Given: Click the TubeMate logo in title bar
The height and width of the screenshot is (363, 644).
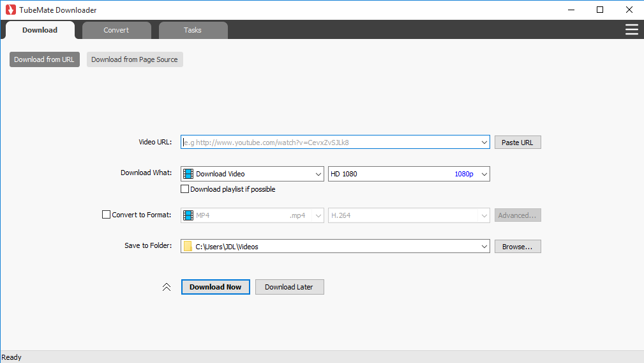Looking at the screenshot, I should click(11, 10).
